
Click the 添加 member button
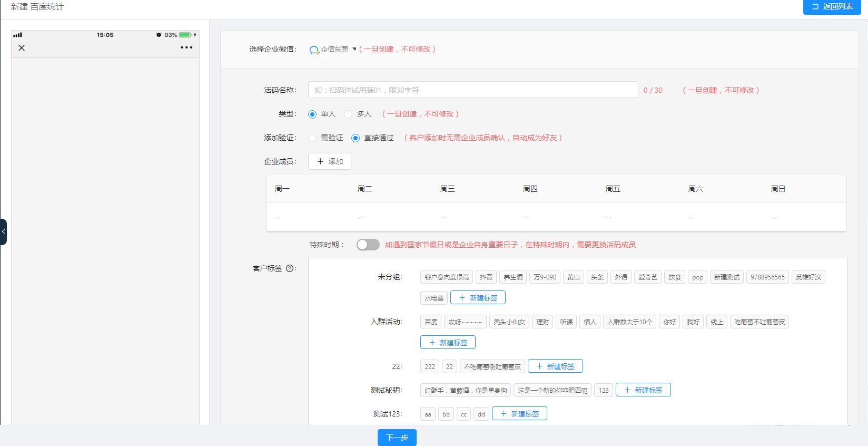330,161
